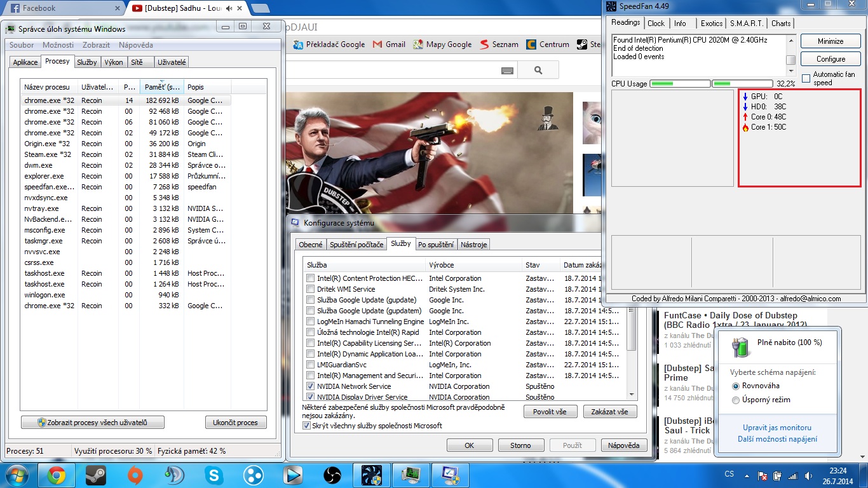Image resolution: width=868 pixels, height=488 pixels.
Task: Sort processes by the Název procesu column
Action: [x=50, y=87]
